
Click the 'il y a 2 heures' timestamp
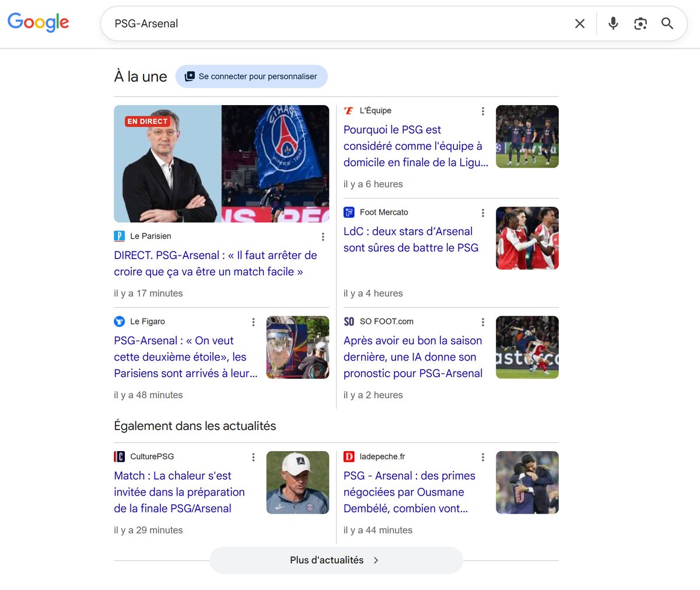pos(373,395)
